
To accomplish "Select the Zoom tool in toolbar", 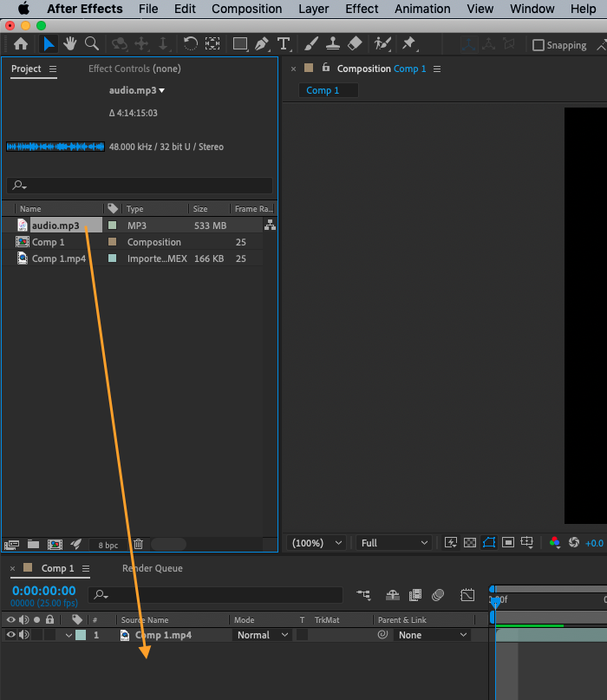I will (91, 44).
